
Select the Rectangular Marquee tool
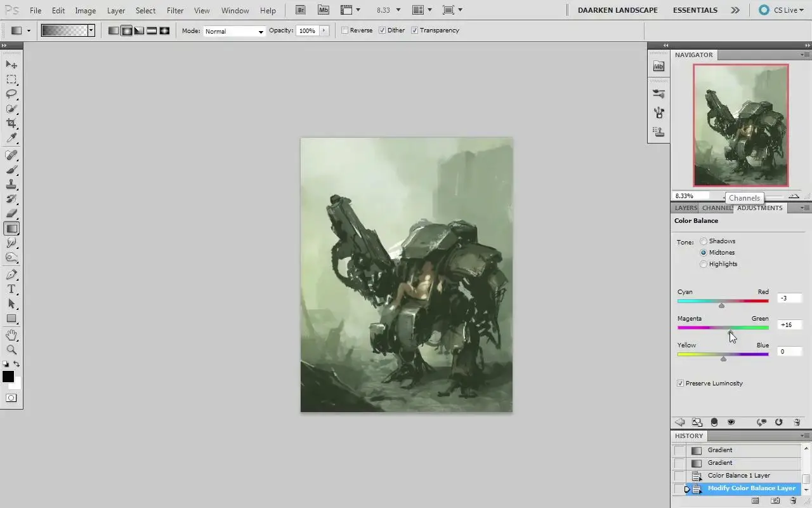coord(11,79)
